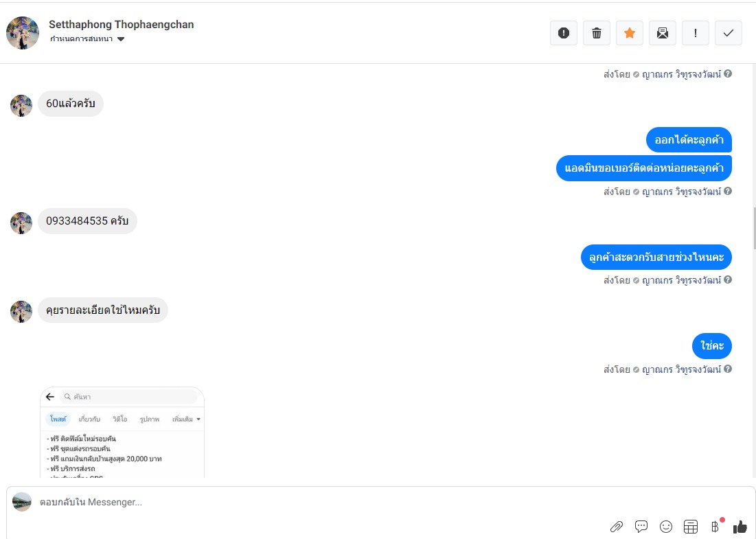Image resolution: width=756 pixels, height=539 pixels.
Task: Open help icon beside last ส่งโดย label
Action: coord(728,369)
